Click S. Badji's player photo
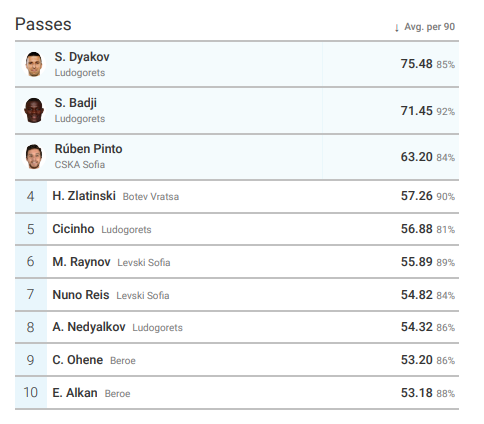 [34, 110]
